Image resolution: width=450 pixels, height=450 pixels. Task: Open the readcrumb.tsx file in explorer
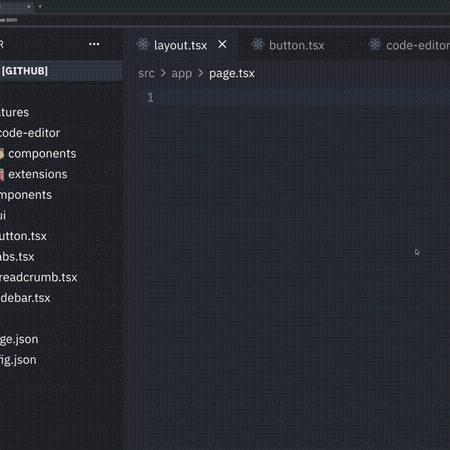[39, 277]
